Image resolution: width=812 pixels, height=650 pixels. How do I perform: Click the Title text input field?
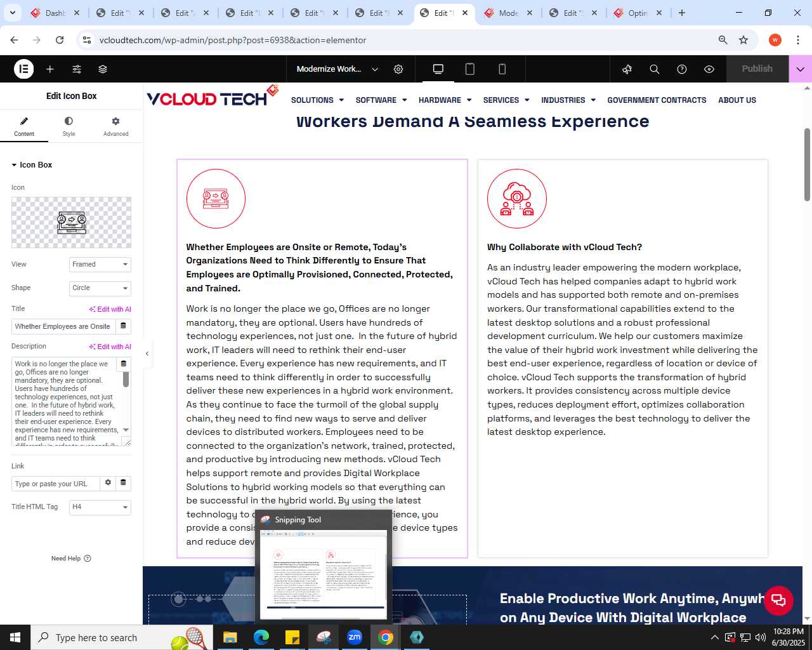tap(63, 326)
